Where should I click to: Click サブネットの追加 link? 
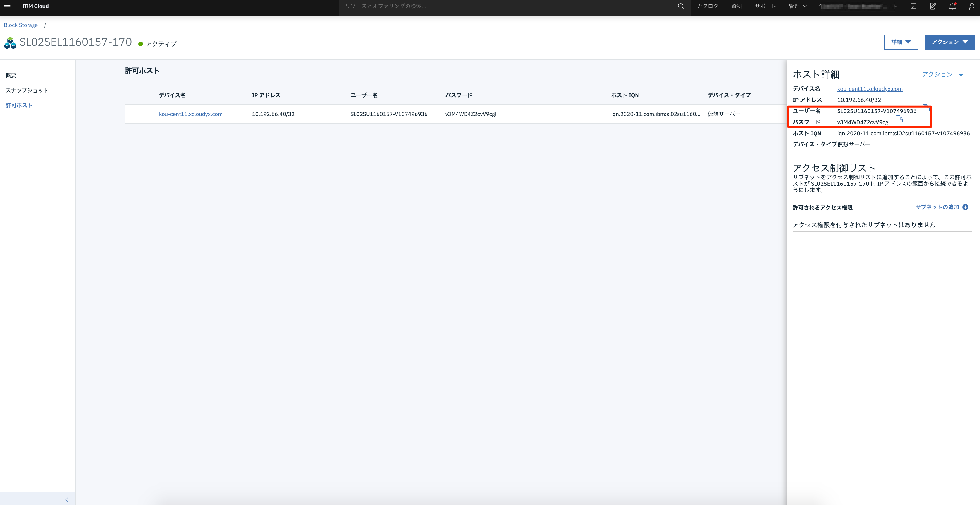coord(937,207)
